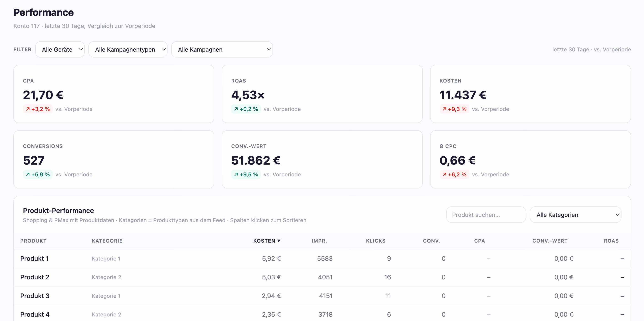Click impressions value 4051

click(325, 277)
